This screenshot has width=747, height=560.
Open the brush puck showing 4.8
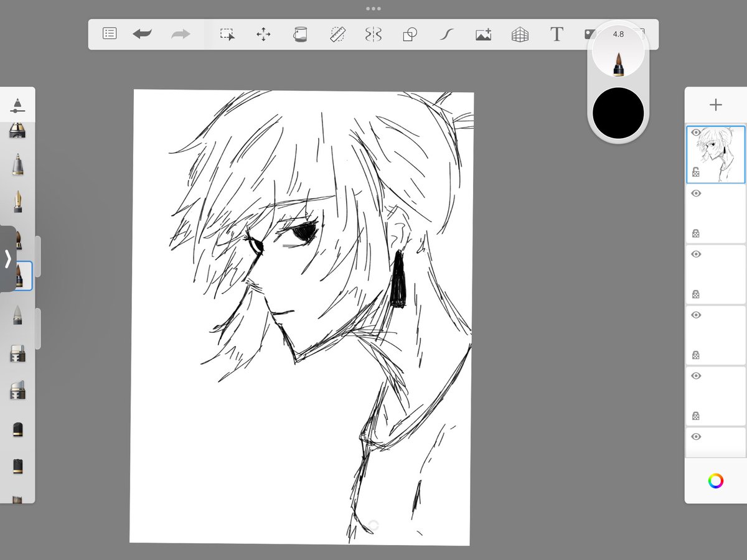pyautogui.click(x=618, y=52)
